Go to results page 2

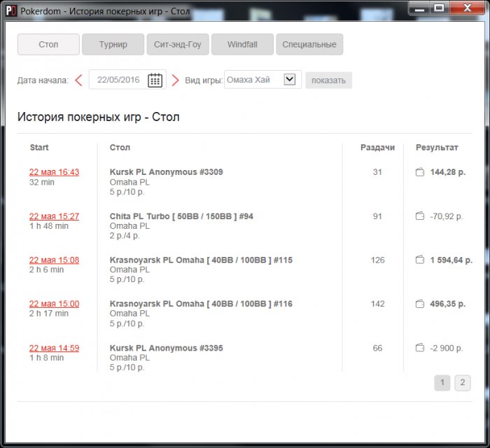coord(462,383)
